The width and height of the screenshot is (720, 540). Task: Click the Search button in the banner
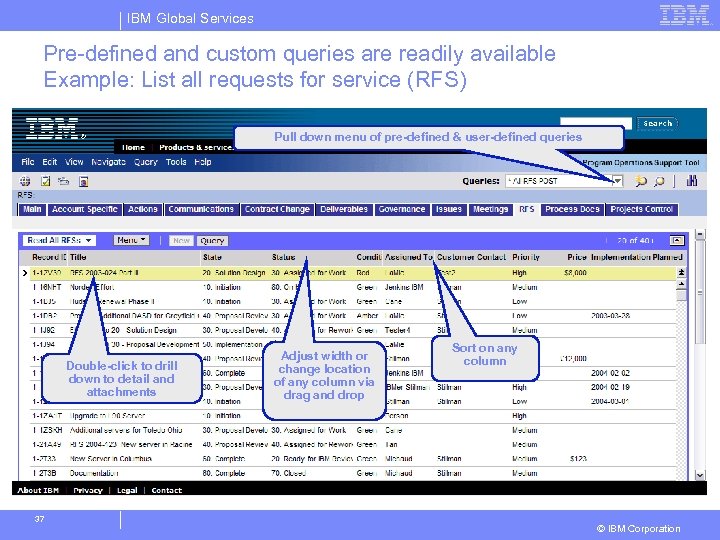click(x=657, y=123)
